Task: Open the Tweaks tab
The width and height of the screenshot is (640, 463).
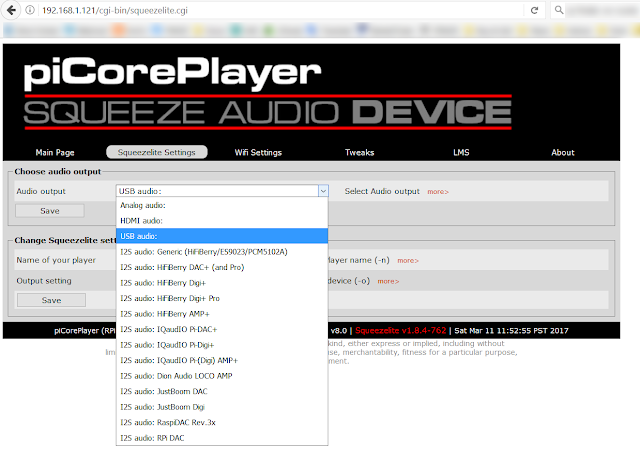Action: 359,152
